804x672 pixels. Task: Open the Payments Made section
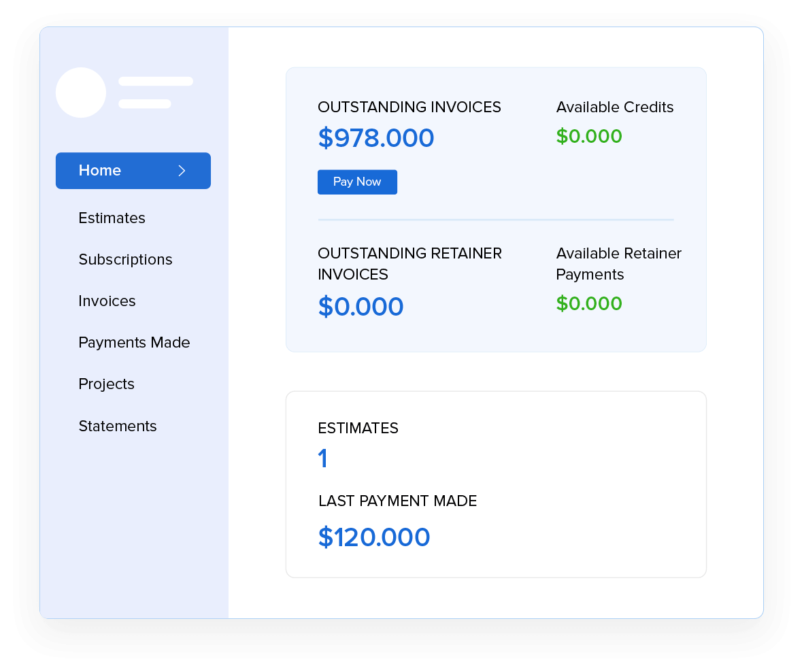[134, 343]
